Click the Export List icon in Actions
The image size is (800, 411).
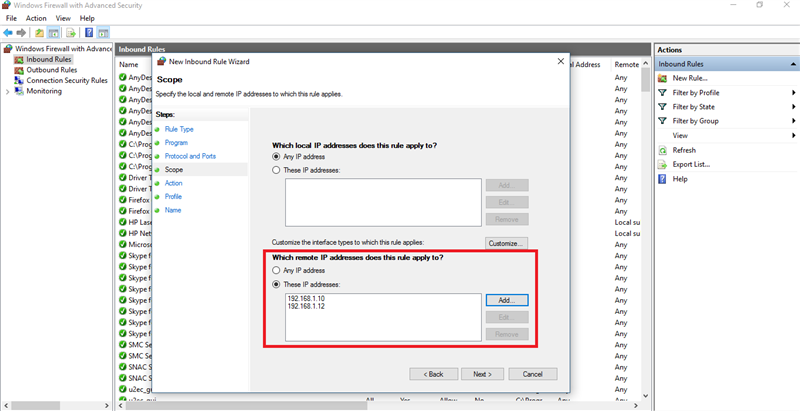(x=662, y=164)
